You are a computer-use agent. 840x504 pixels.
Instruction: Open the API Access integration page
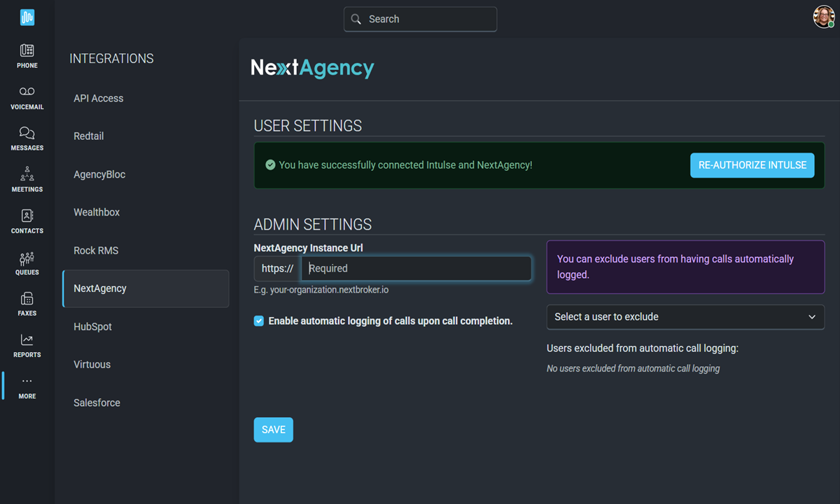(98, 99)
